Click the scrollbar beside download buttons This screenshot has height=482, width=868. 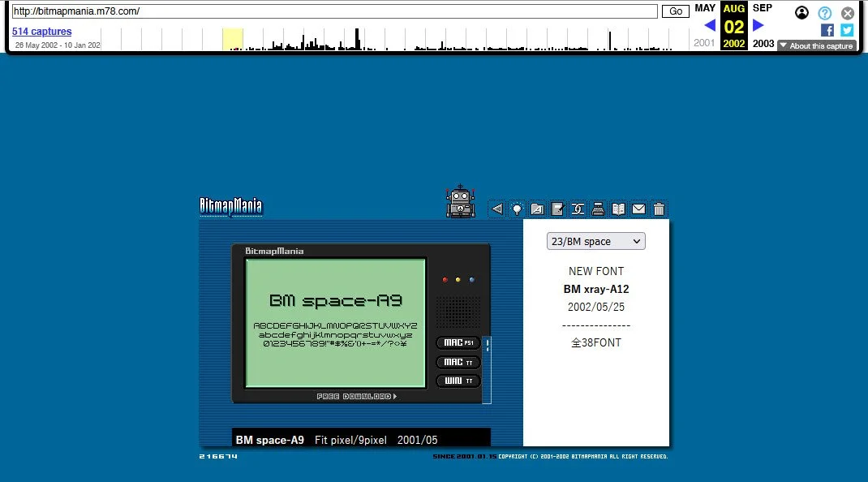[488, 369]
